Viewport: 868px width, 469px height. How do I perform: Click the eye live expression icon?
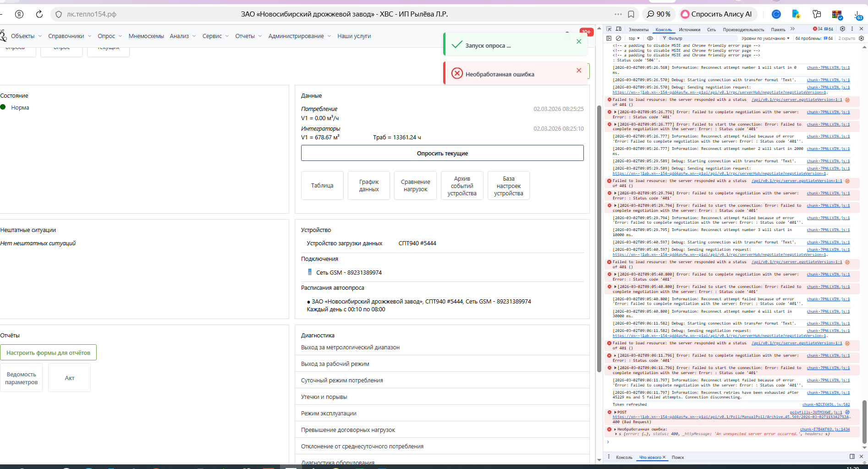click(x=650, y=39)
